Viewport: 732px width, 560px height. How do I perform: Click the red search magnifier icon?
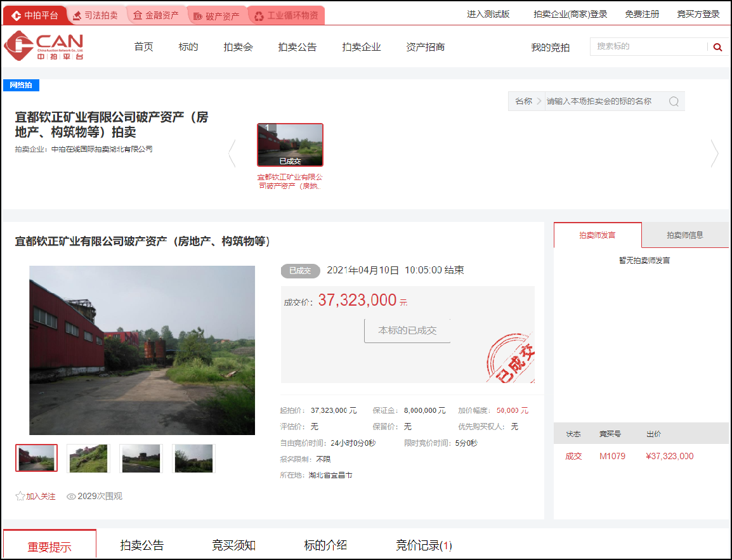click(717, 47)
